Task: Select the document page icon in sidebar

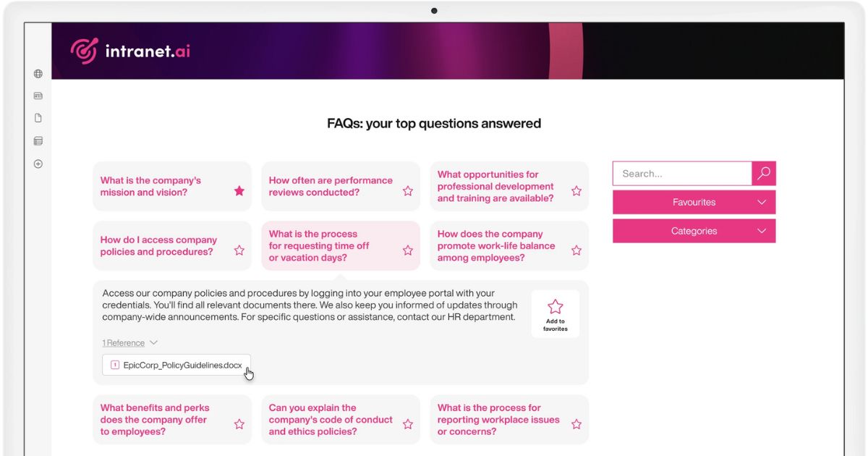Action: coord(38,118)
